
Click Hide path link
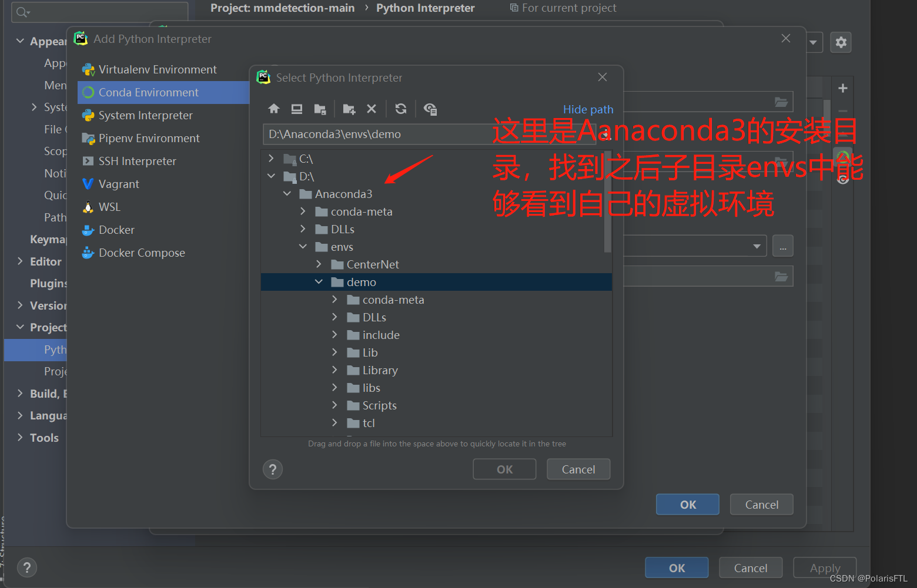(x=588, y=109)
